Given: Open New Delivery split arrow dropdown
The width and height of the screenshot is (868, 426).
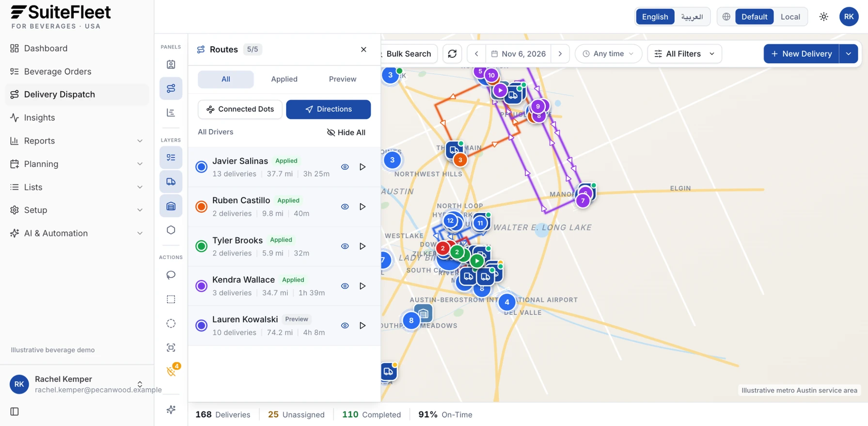Looking at the screenshot, I should [849, 54].
